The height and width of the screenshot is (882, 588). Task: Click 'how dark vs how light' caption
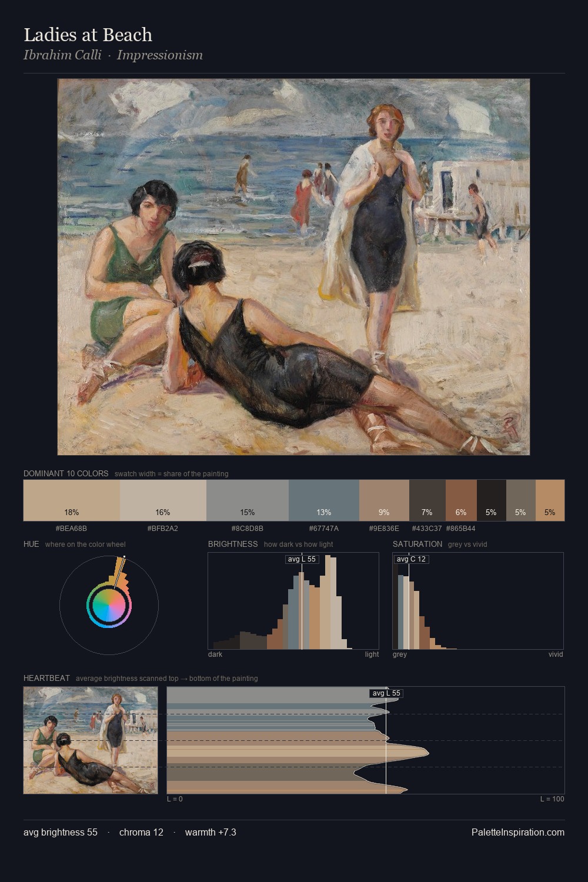pos(299,544)
